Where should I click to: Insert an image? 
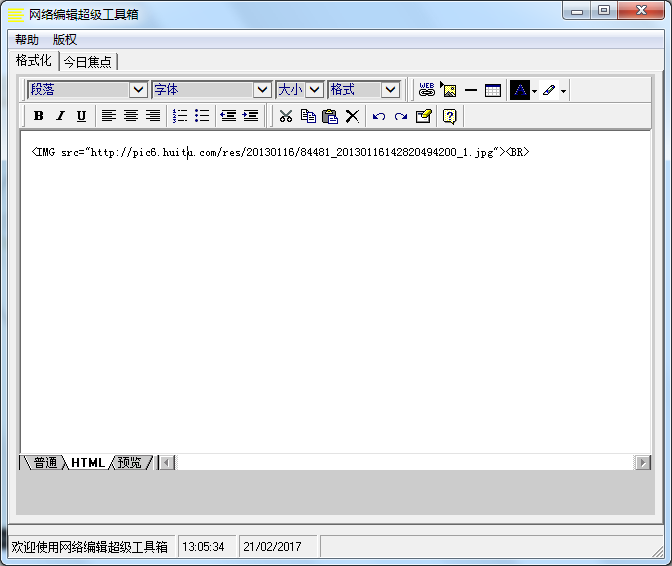449,90
